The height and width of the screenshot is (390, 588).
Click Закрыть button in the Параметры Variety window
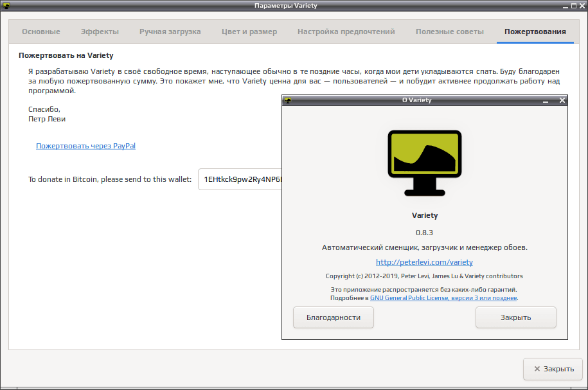click(553, 369)
